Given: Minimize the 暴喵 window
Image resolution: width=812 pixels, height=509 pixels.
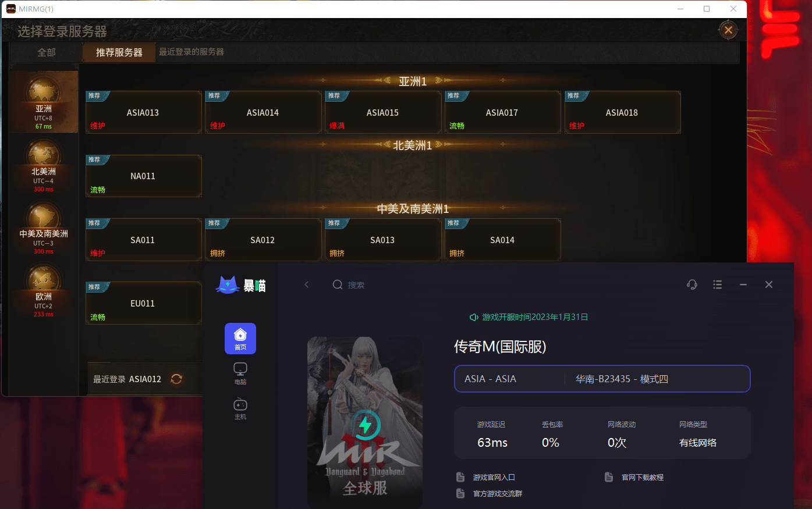Looking at the screenshot, I should tap(743, 284).
